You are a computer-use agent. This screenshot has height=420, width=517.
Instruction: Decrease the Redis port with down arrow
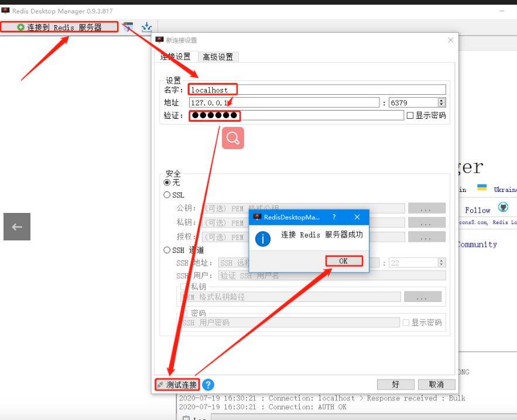click(441, 105)
